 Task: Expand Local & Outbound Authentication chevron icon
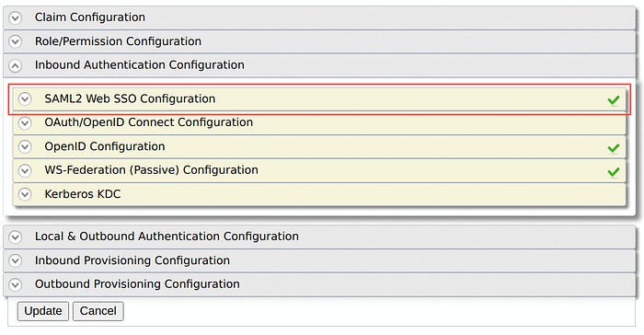pos(16,237)
